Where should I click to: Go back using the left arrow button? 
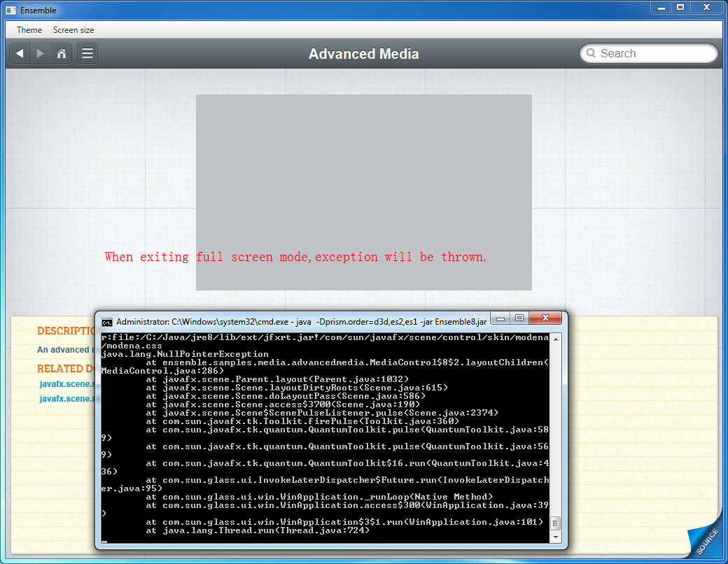pyautogui.click(x=20, y=54)
